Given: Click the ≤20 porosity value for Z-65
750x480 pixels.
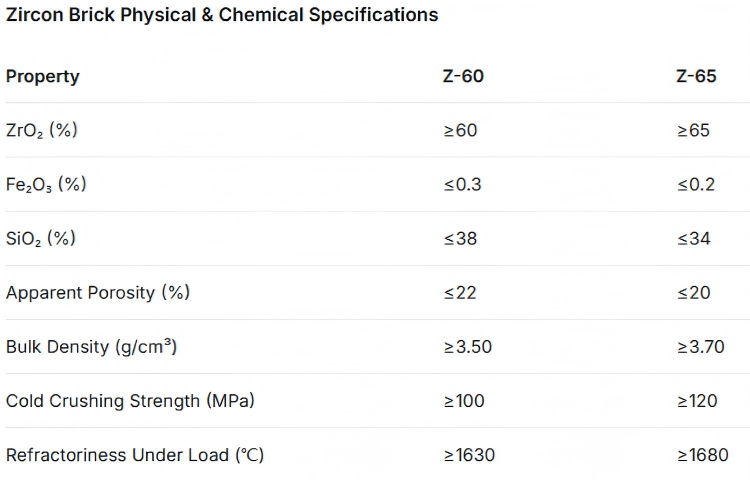Looking at the screenshot, I should pyautogui.click(x=694, y=292).
